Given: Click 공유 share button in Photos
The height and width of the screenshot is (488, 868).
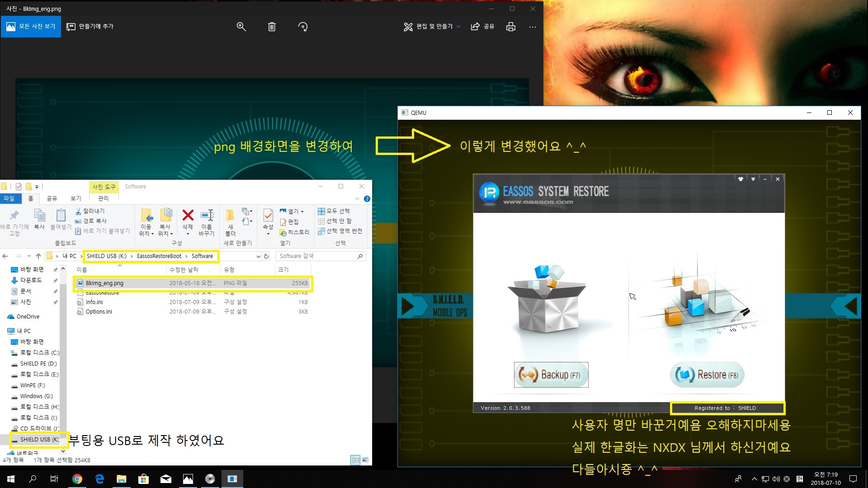Looking at the screenshot, I should [x=482, y=27].
